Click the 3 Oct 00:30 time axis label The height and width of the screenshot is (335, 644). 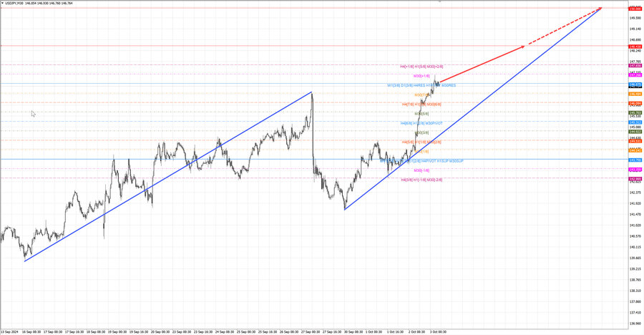438,331
